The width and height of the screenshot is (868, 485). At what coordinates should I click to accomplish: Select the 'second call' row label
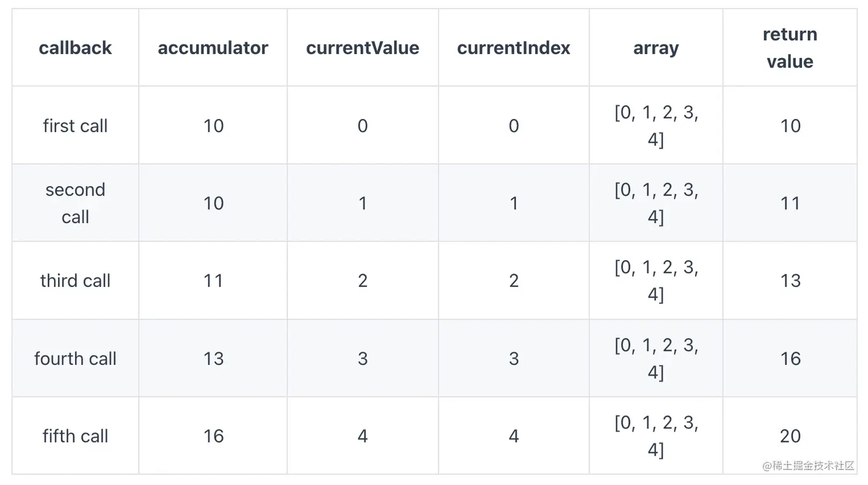pos(75,203)
